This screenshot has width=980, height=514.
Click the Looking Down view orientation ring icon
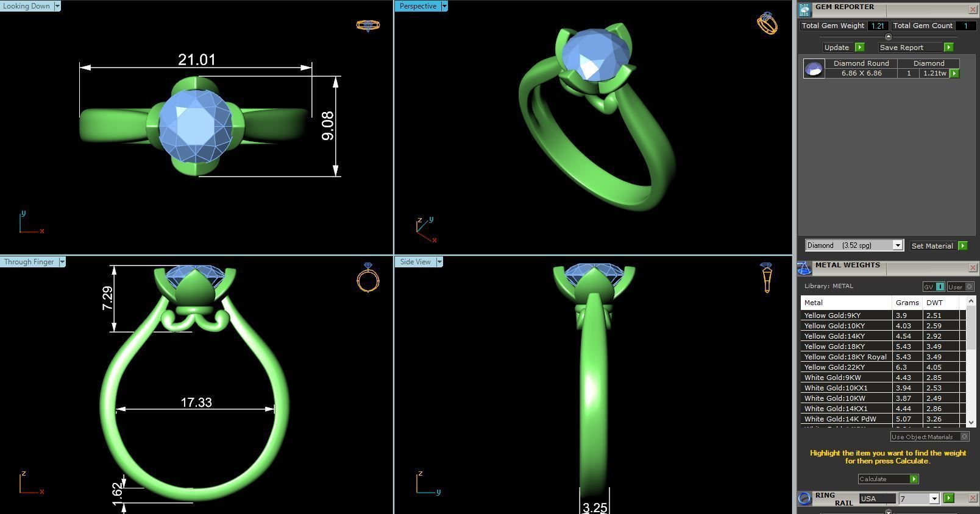click(x=368, y=25)
